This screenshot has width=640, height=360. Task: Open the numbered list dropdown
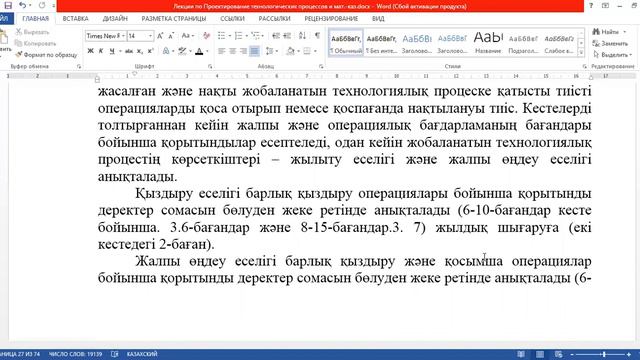coord(246,36)
